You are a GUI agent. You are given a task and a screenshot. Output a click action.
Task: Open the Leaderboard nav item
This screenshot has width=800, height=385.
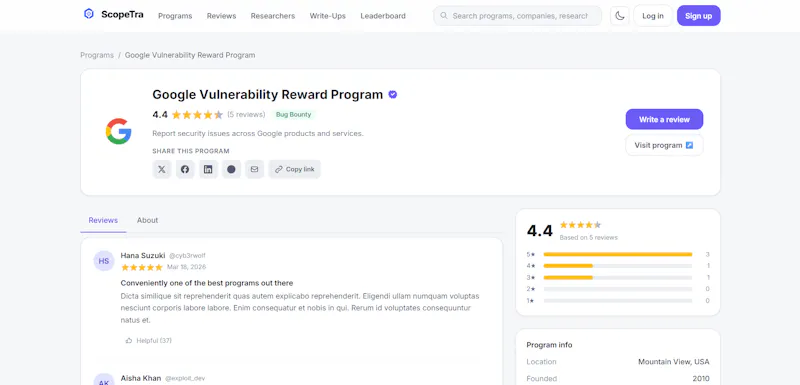[383, 16]
